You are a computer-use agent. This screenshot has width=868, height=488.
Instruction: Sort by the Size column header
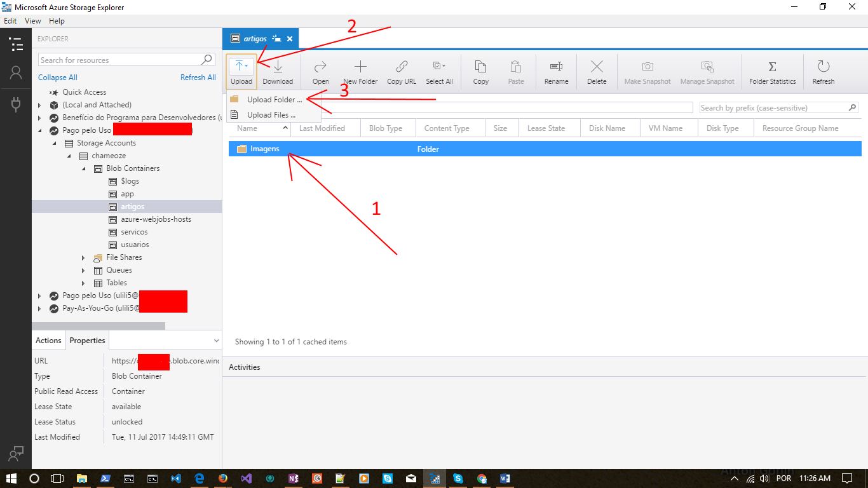coord(501,128)
